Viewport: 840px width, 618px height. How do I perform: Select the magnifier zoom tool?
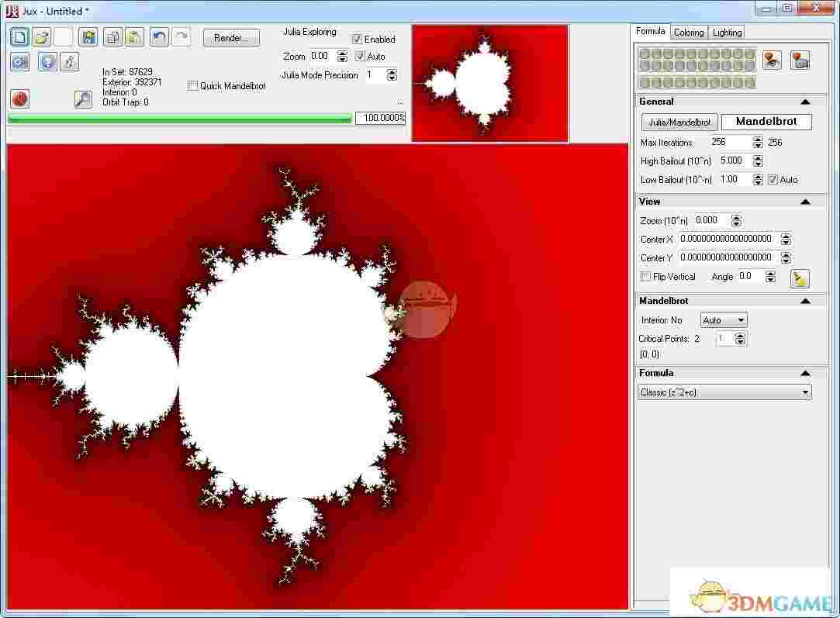click(82, 99)
